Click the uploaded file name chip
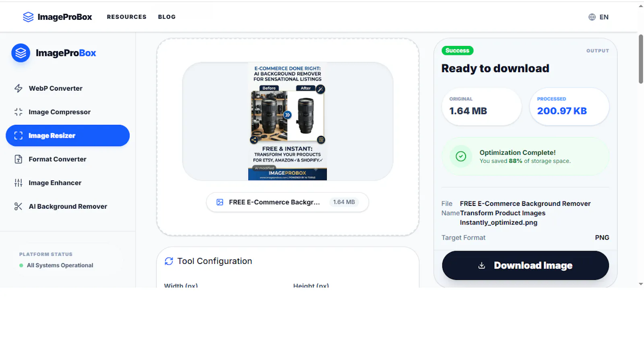 coord(287,202)
